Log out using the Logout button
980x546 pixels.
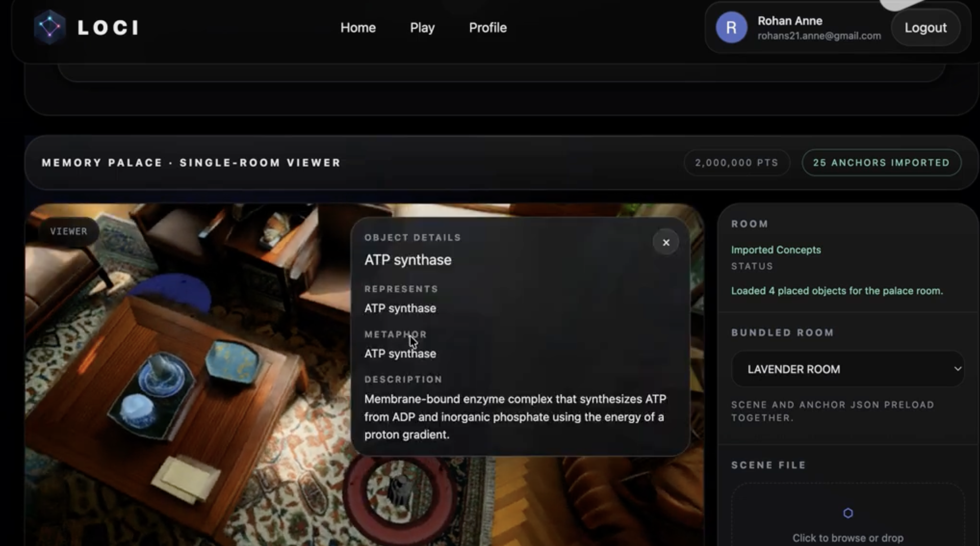[x=926, y=27]
